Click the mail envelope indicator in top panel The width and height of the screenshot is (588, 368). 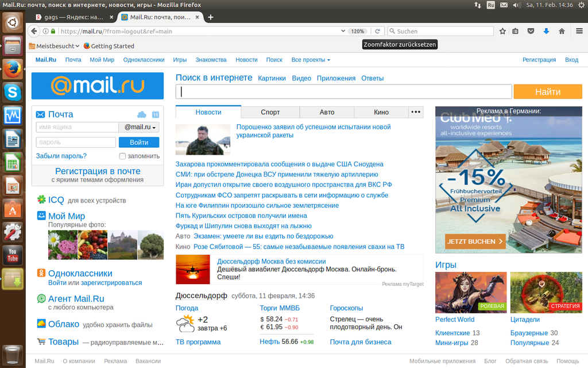click(x=504, y=5)
